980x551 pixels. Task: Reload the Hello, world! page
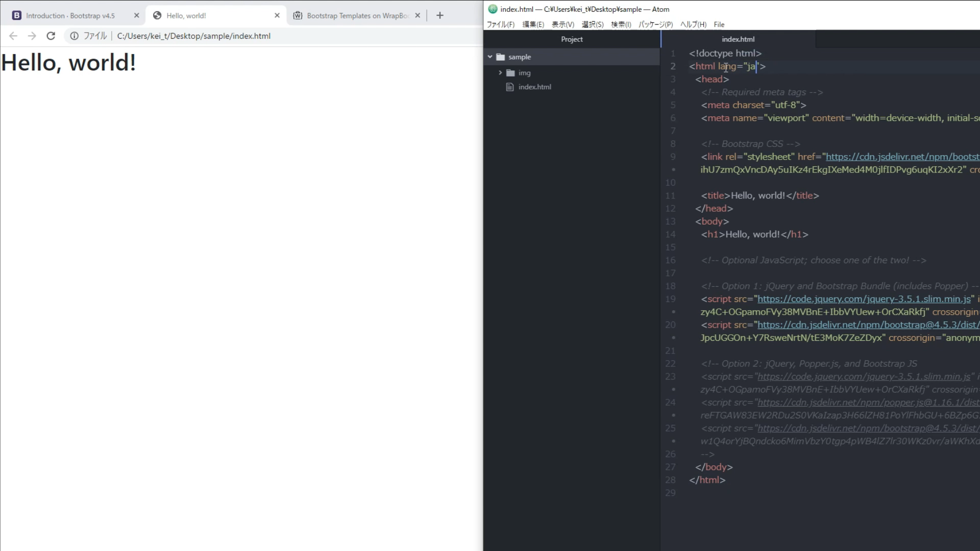[x=51, y=36]
